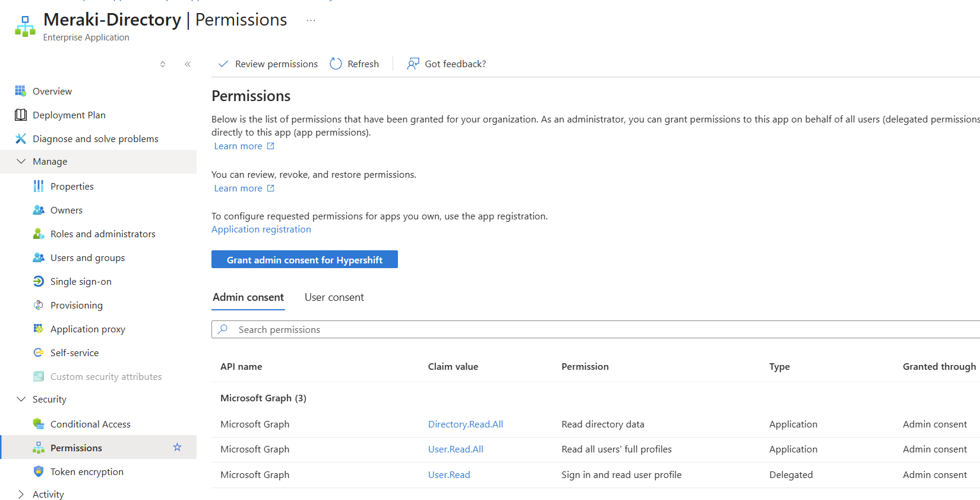Click the Diagnose and solve problems wrench icon

pyautogui.click(x=21, y=139)
